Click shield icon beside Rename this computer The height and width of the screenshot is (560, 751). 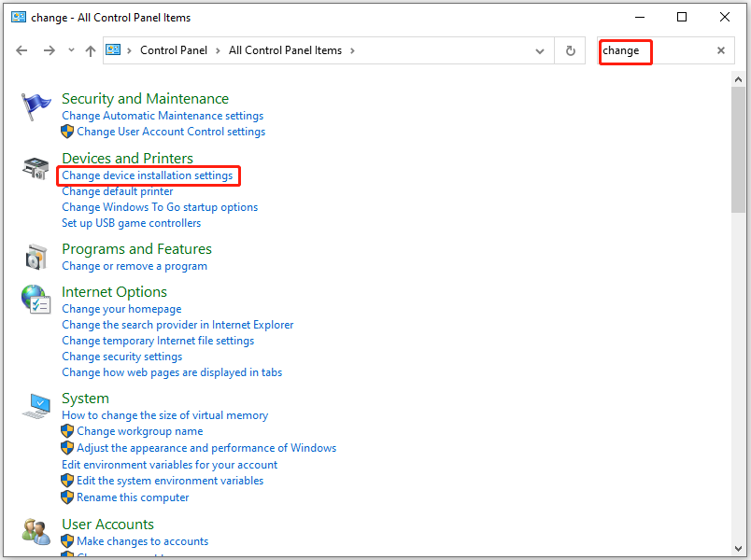[67, 497]
